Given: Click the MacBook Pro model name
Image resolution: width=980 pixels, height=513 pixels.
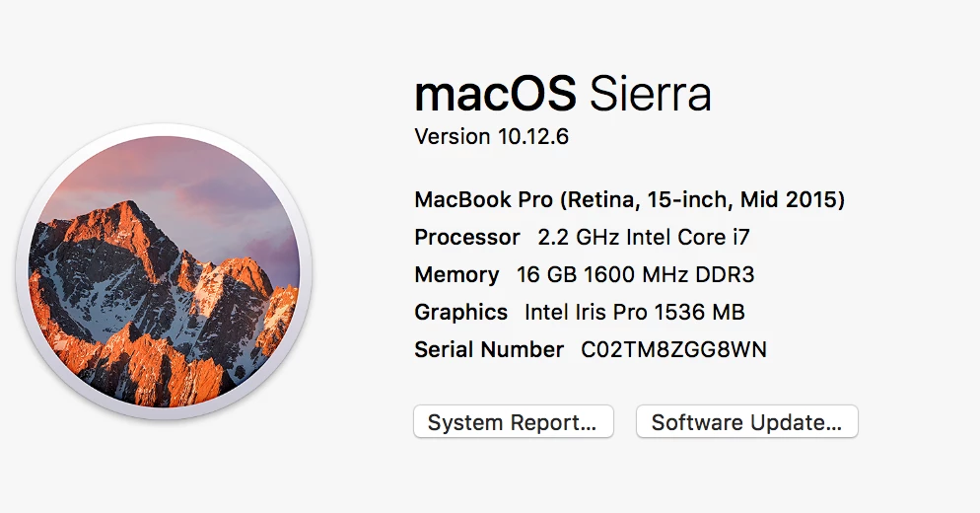Looking at the screenshot, I should click(483, 199).
